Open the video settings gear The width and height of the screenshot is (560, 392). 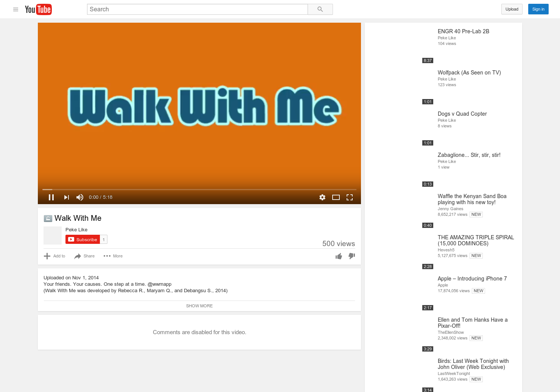(x=322, y=197)
